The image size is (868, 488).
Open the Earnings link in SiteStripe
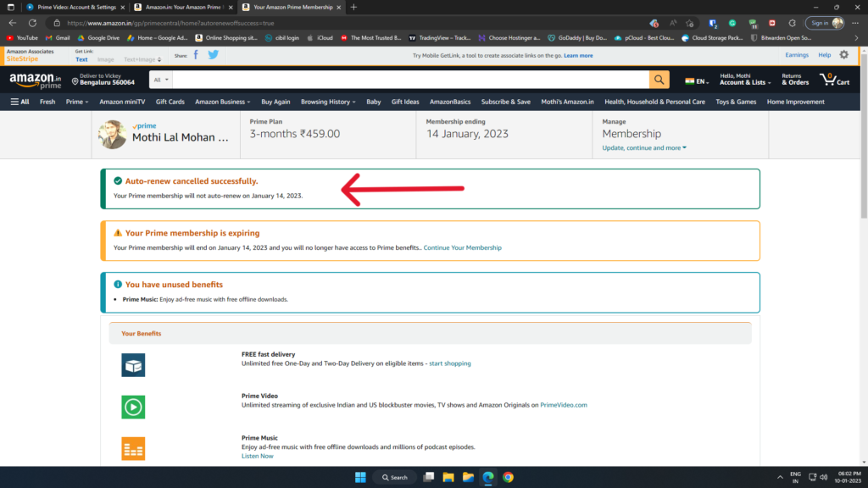pos(797,55)
